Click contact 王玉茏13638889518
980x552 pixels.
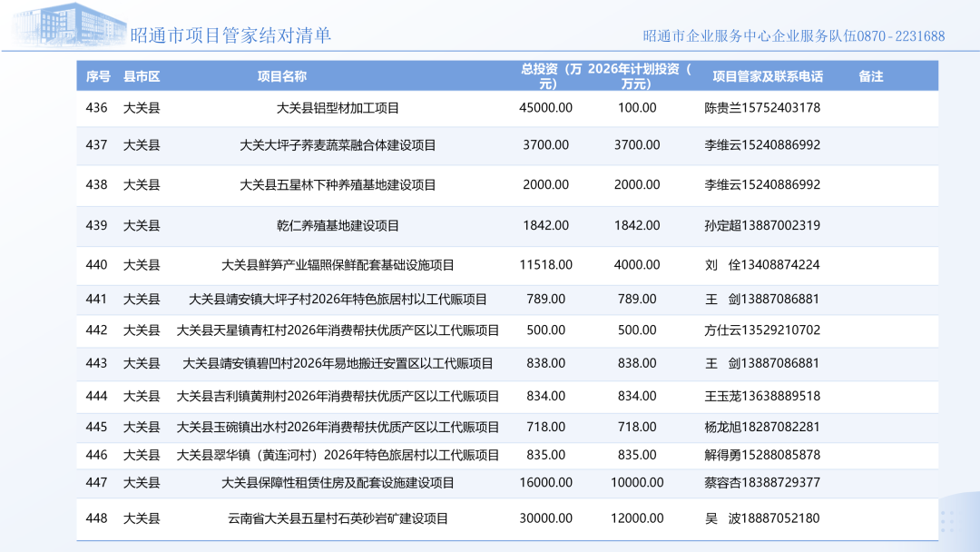(762, 396)
